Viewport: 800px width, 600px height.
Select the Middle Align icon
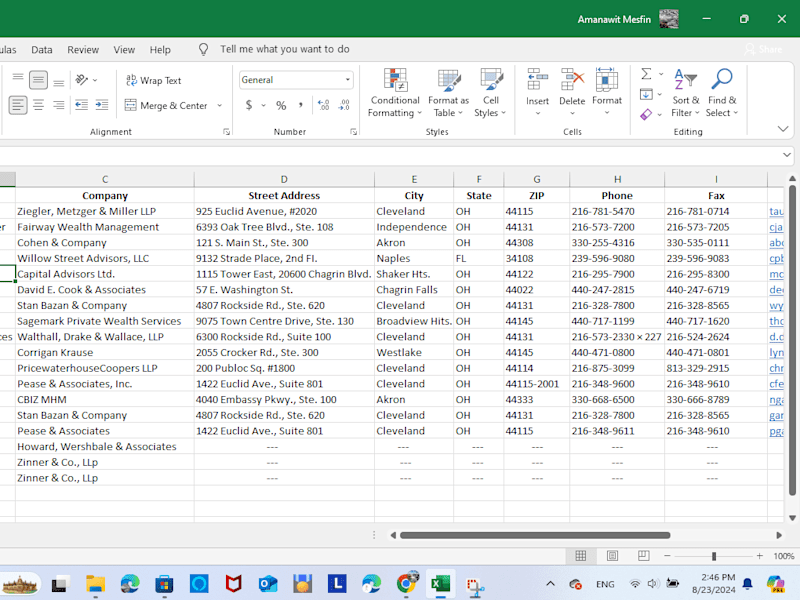[38, 80]
